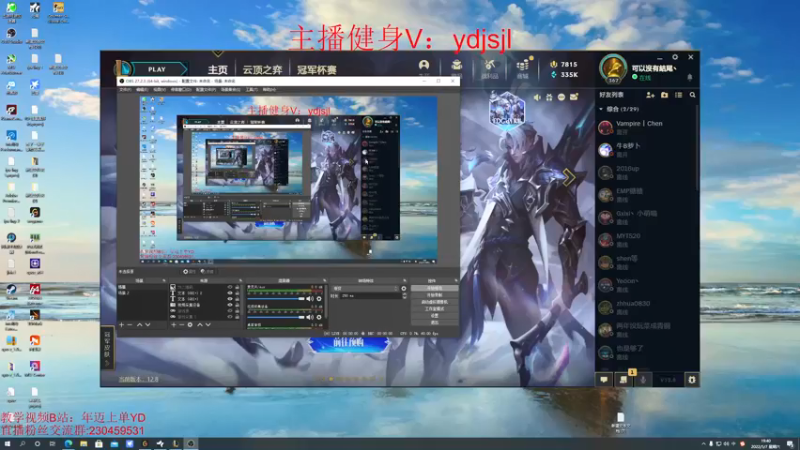Click the mail envelope icon above banner
The width and height of the screenshot is (800, 450).
(574, 97)
